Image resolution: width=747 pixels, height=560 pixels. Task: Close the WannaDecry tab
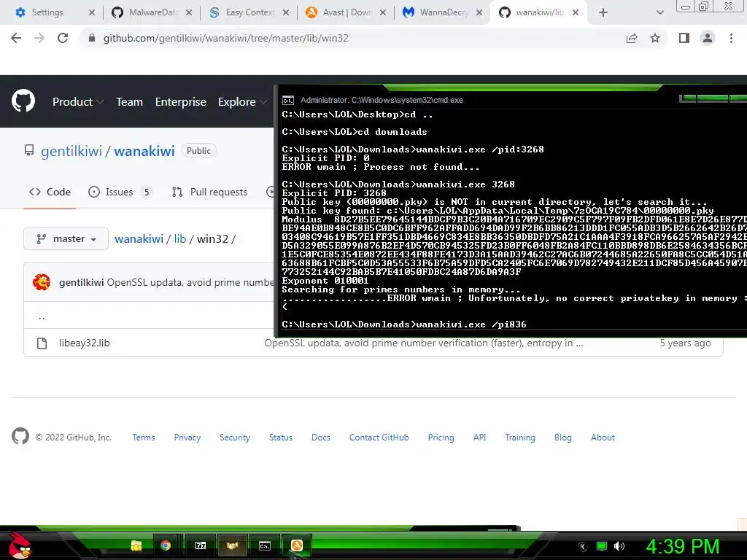(480, 12)
